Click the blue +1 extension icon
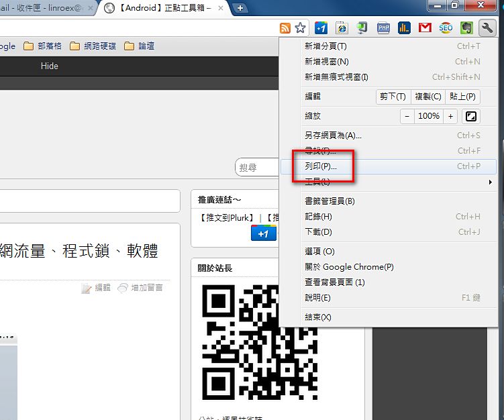504x420 pixels. coord(321,28)
